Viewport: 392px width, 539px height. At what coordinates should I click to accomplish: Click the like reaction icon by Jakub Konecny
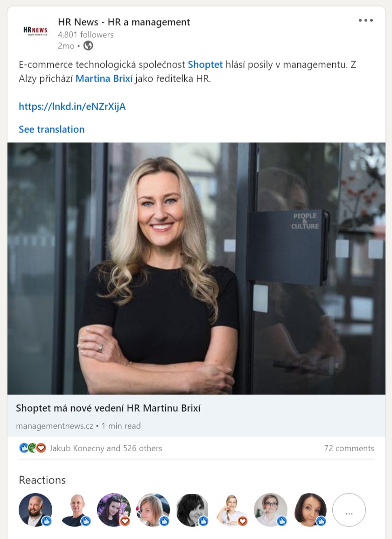tap(24, 448)
